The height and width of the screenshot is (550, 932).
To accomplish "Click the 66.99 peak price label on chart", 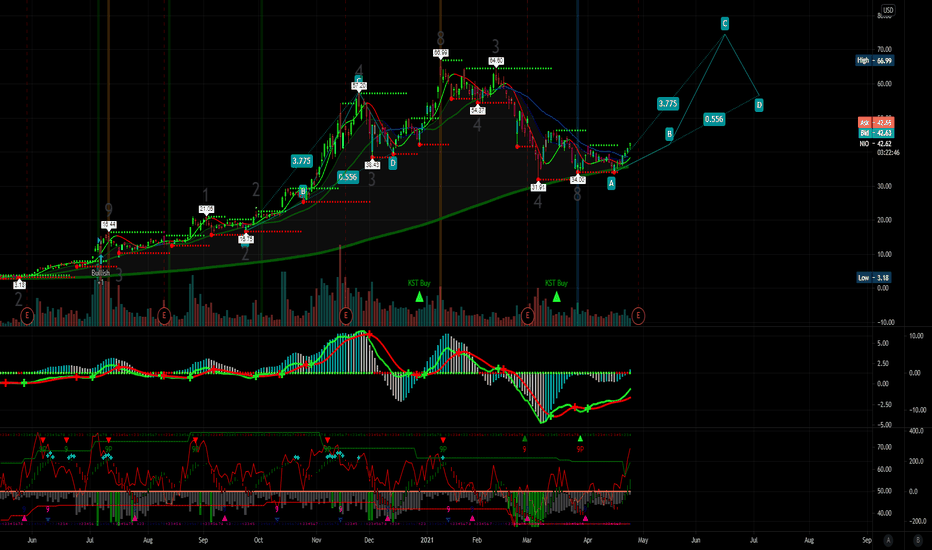I will coord(440,53).
